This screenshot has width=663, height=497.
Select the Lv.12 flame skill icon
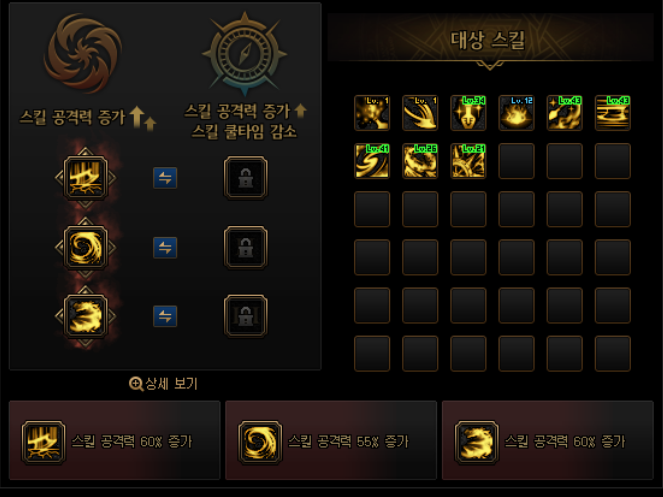[x=516, y=113]
